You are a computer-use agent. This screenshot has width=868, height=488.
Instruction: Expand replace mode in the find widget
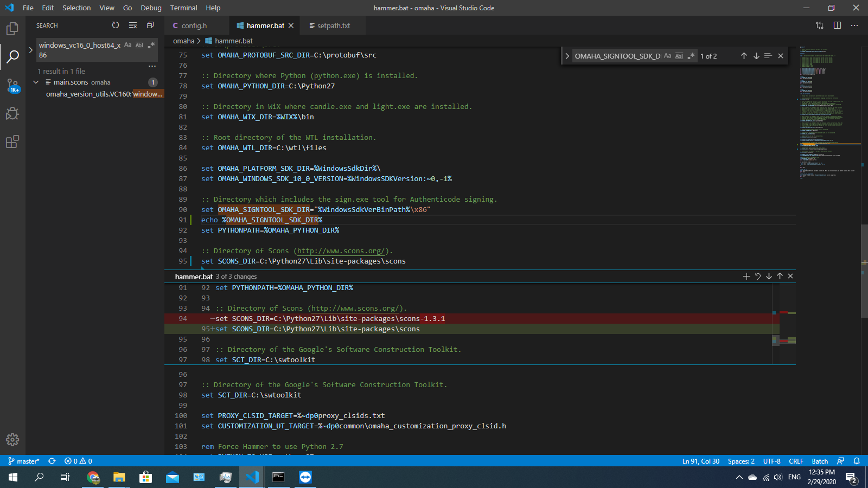pos(567,56)
